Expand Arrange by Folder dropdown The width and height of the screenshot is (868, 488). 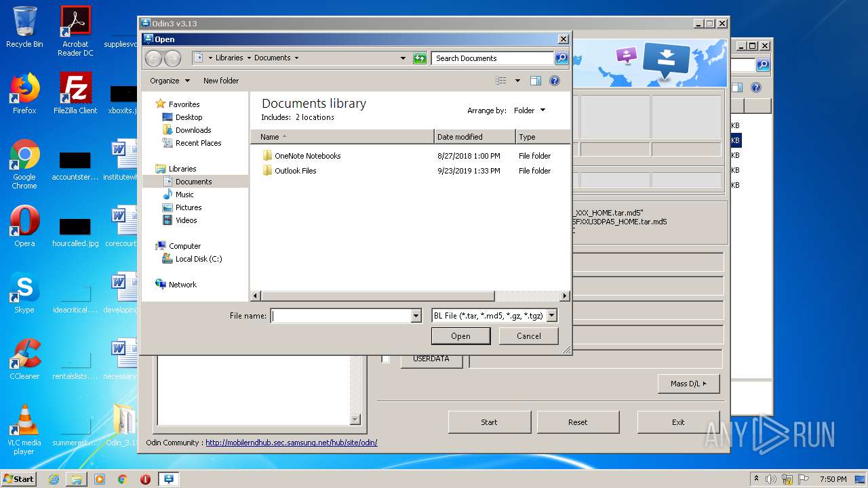click(x=529, y=110)
